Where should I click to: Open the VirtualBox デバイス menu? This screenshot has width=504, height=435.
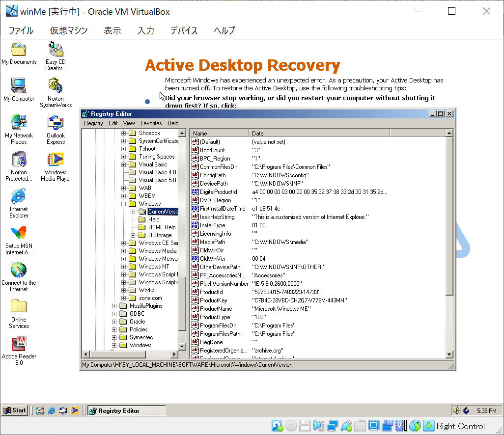(x=184, y=30)
